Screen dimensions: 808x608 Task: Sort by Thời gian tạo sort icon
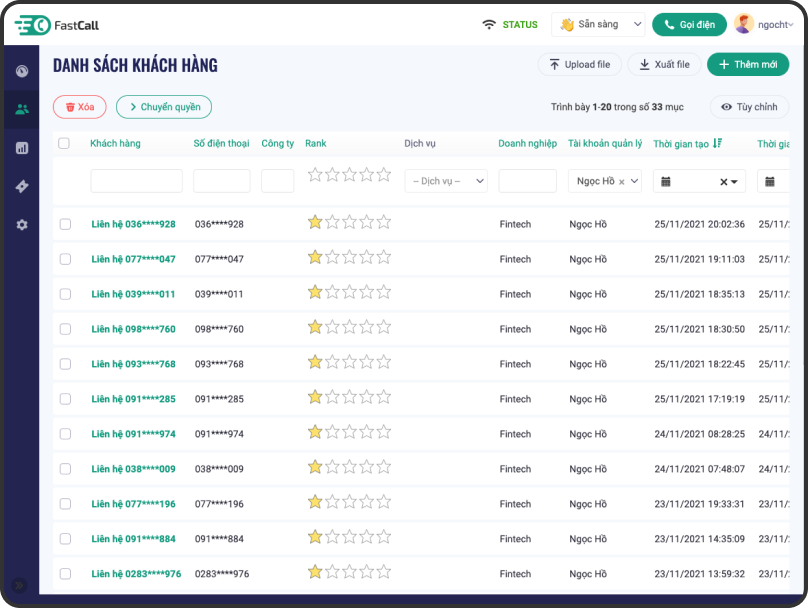tap(717, 144)
